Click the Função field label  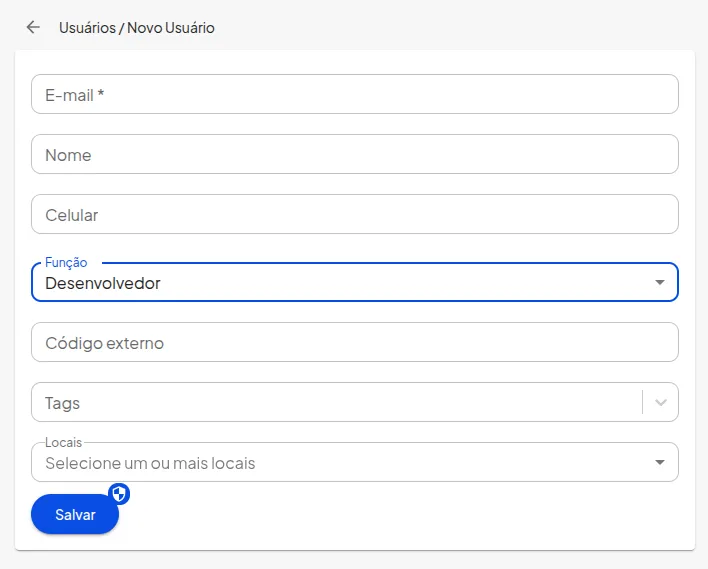pos(66,262)
